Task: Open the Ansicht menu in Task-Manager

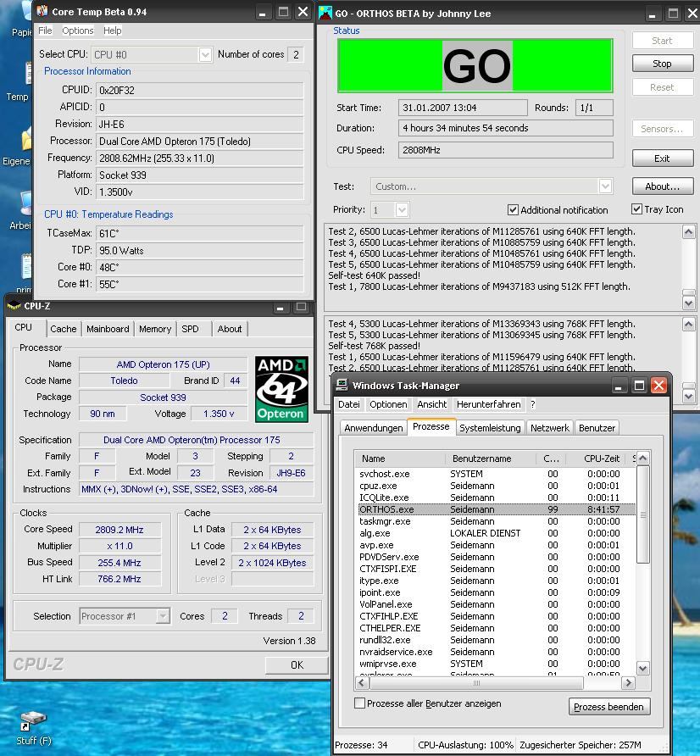Action: (x=432, y=404)
